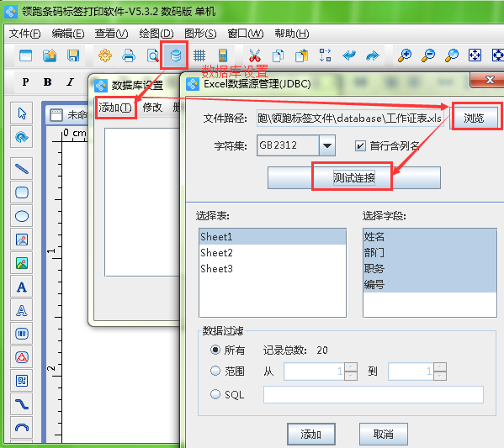Select Sheet2 in the table list

click(273, 253)
